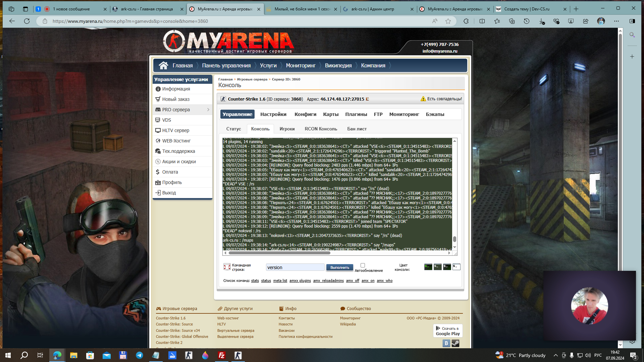Open the Игроки tab
Screen dimensions: 644x362
287,129
